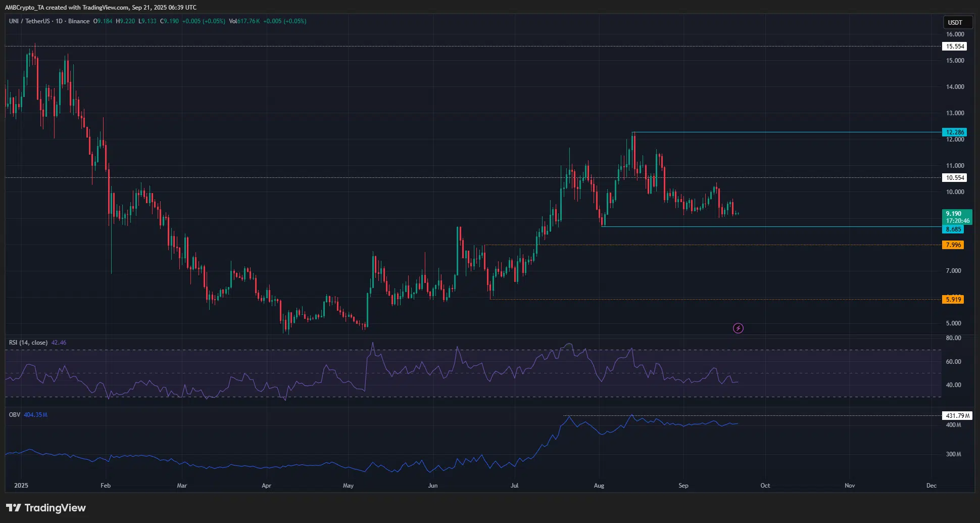Select the orange 7.996 price label
This screenshot has height=523, width=980.
point(953,245)
